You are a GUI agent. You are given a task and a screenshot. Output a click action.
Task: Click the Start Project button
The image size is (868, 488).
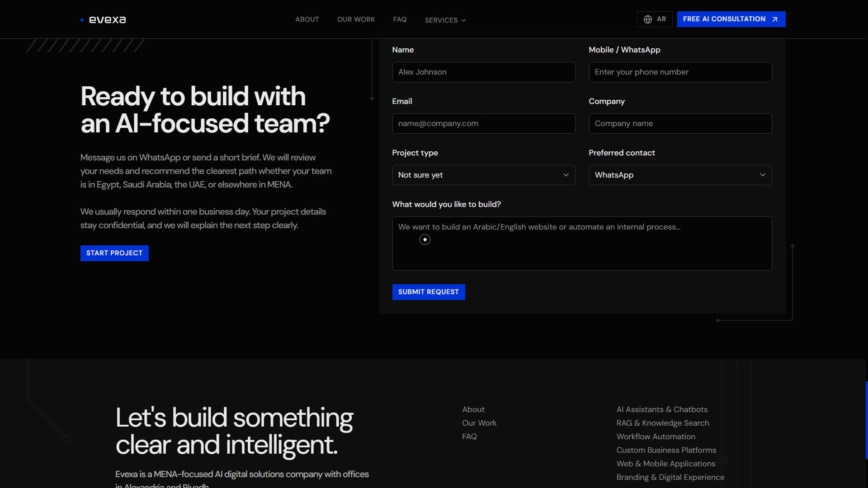(x=114, y=253)
